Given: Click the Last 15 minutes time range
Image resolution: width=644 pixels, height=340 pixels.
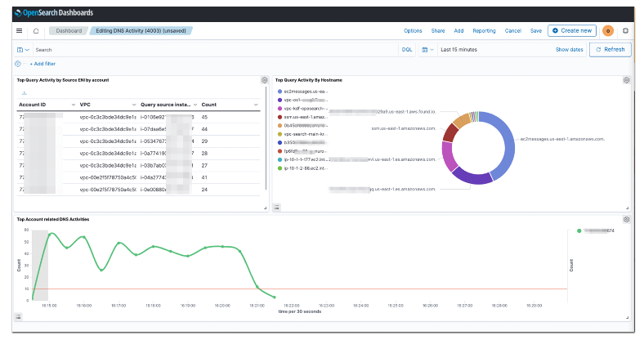Looking at the screenshot, I should coord(458,50).
